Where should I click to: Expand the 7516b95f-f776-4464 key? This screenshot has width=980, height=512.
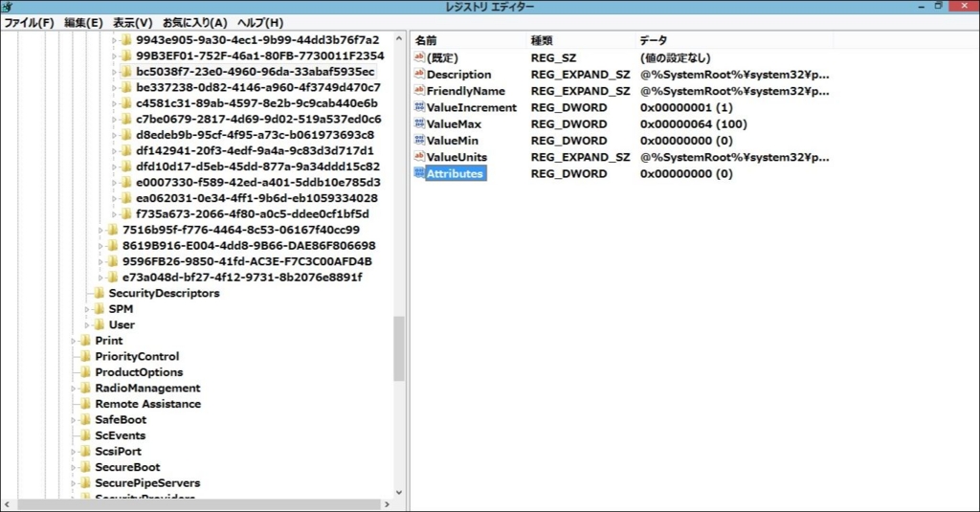tap(100, 230)
